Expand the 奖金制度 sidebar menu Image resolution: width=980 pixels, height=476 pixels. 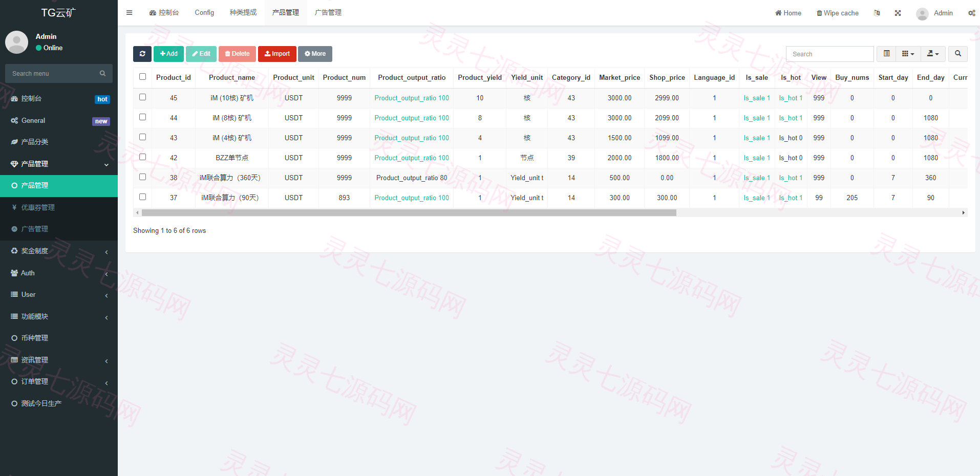pyautogui.click(x=59, y=251)
